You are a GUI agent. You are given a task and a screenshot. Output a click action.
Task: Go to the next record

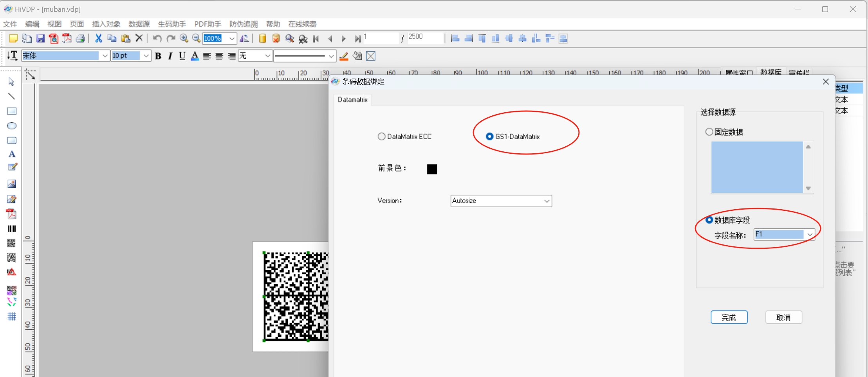(x=343, y=39)
